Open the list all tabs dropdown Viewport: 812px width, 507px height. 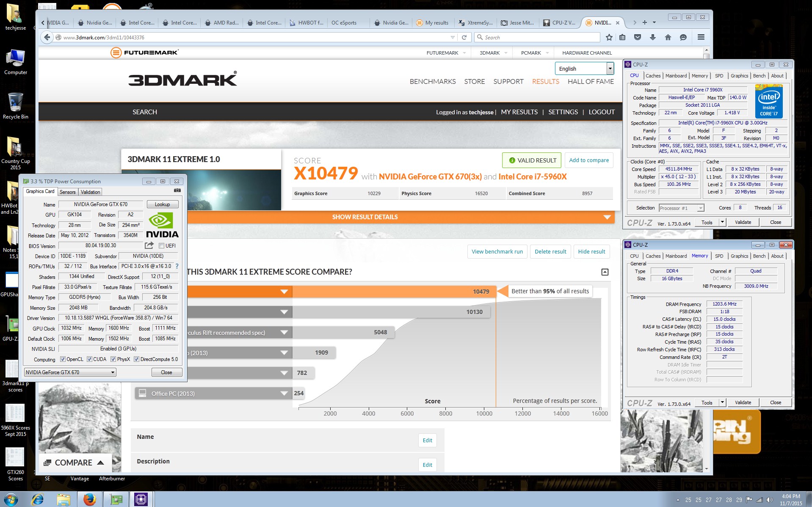click(654, 22)
